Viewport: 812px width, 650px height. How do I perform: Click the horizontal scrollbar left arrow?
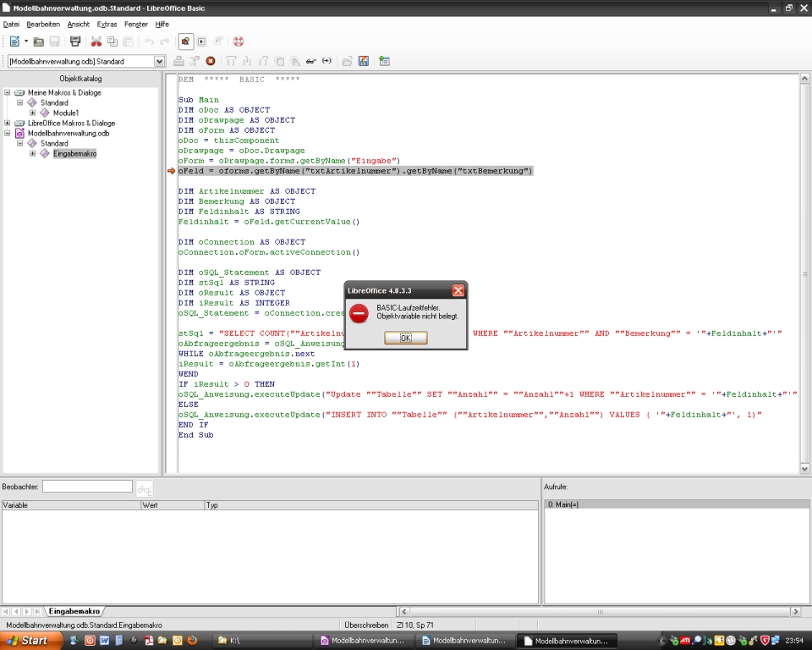404,612
